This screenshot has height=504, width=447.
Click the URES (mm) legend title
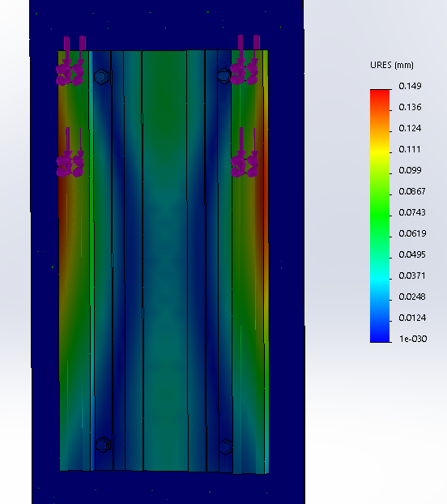(x=391, y=66)
